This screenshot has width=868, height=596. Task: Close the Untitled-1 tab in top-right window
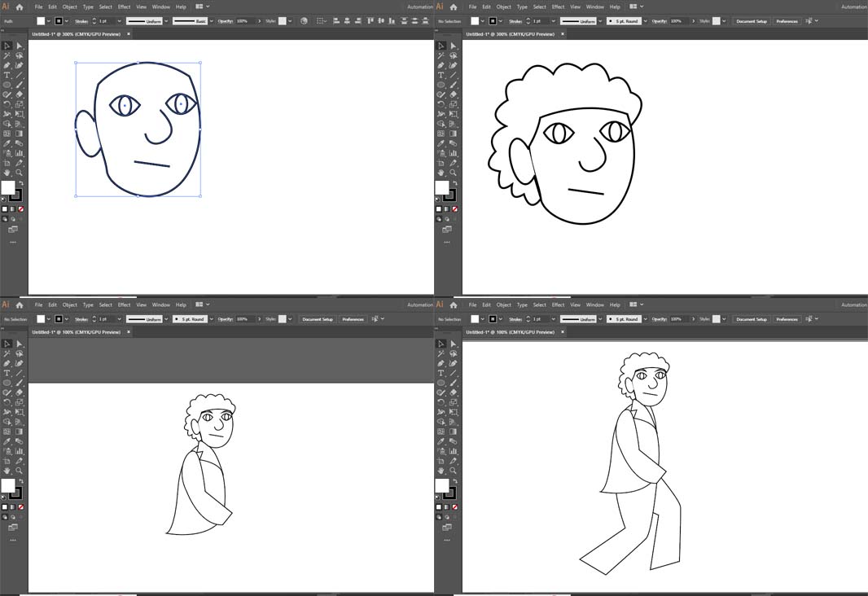[x=563, y=34]
